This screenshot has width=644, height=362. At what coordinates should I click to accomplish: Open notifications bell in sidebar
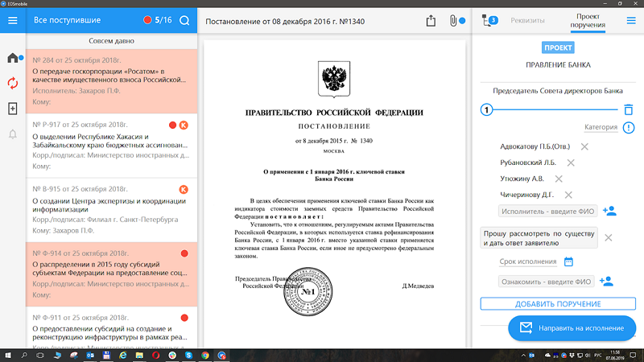[13, 134]
